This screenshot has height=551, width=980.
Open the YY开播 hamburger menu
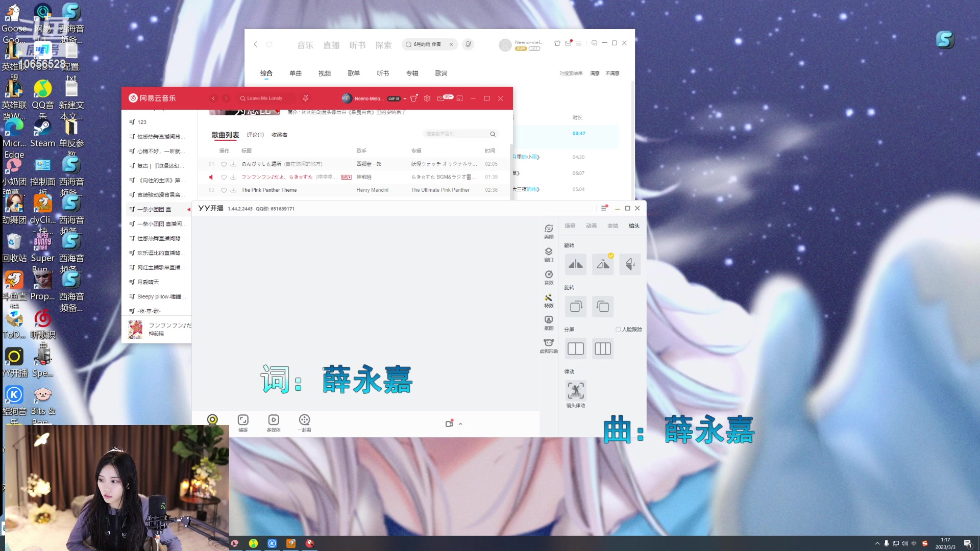(x=604, y=208)
